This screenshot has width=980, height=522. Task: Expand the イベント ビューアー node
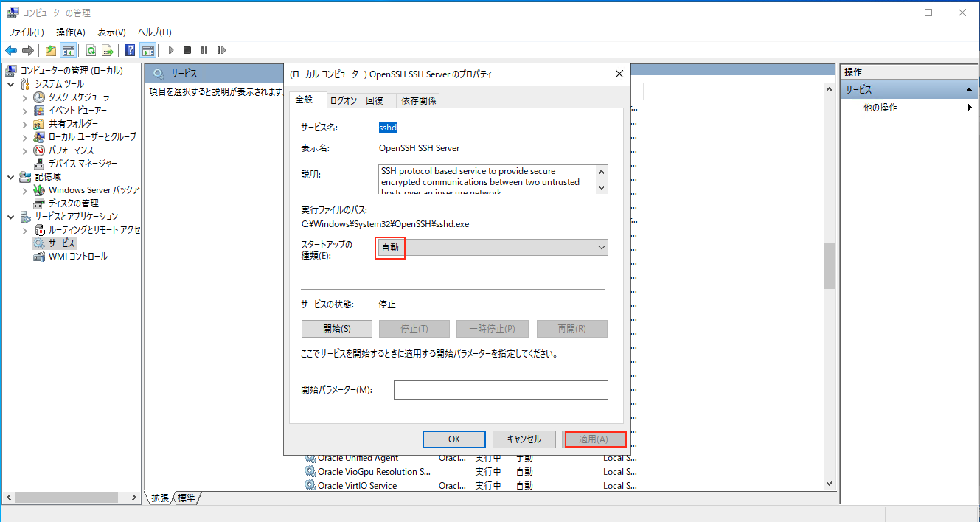pyautogui.click(x=24, y=111)
